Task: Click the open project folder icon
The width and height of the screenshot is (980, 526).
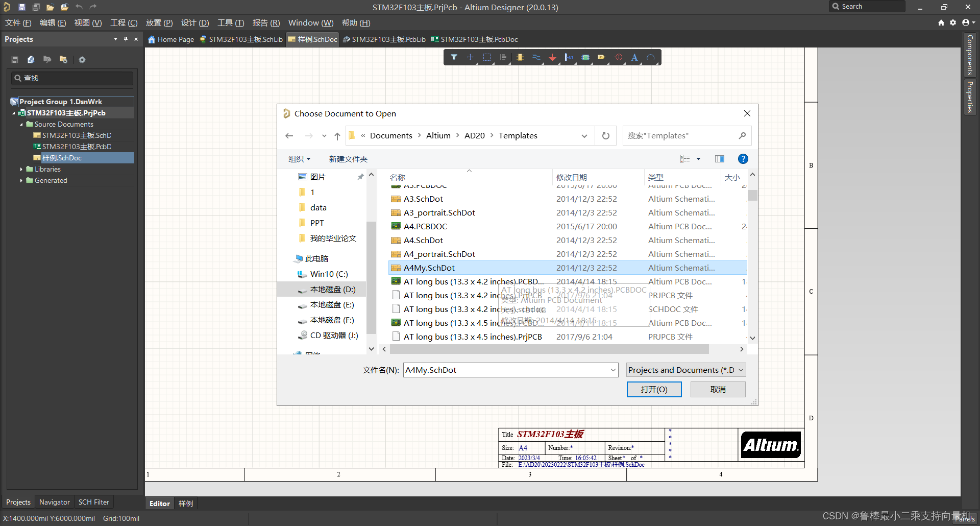Action: (64, 7)
